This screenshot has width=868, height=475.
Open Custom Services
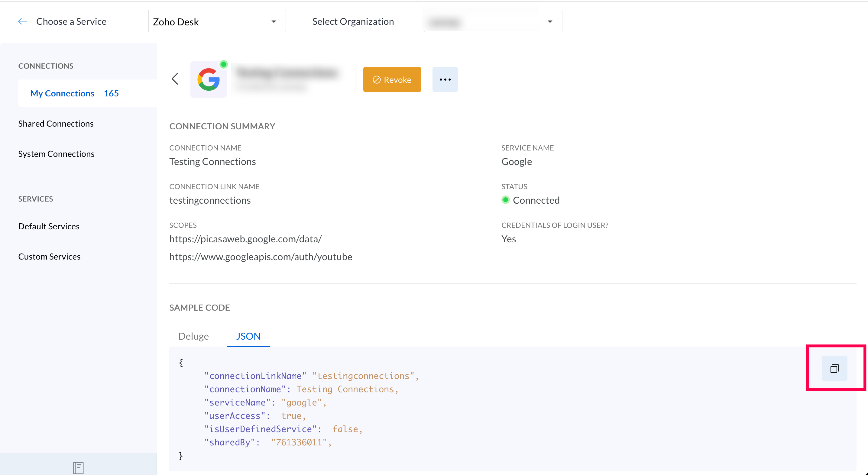(x=49, y=257)
